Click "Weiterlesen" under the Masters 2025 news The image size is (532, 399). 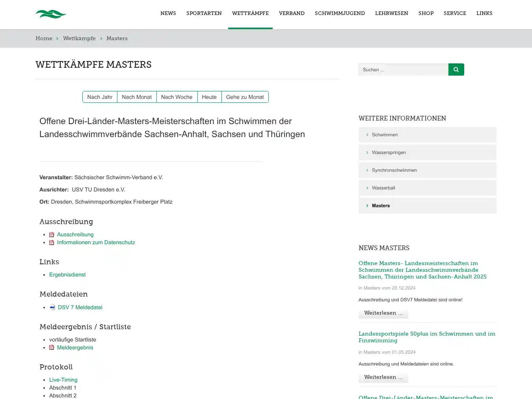click(383, 313)
